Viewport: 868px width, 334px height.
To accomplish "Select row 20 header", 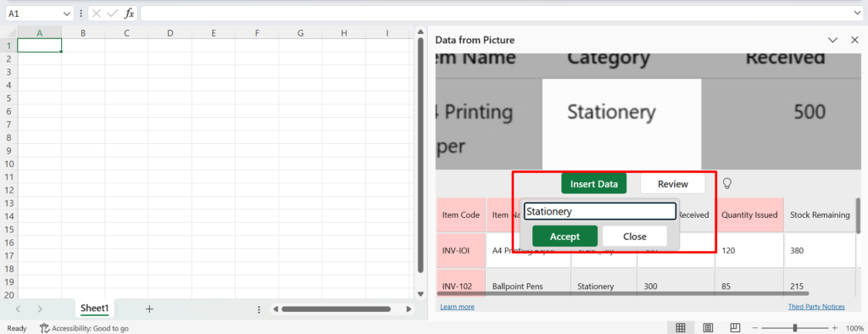I will click(x=8, y=295).
